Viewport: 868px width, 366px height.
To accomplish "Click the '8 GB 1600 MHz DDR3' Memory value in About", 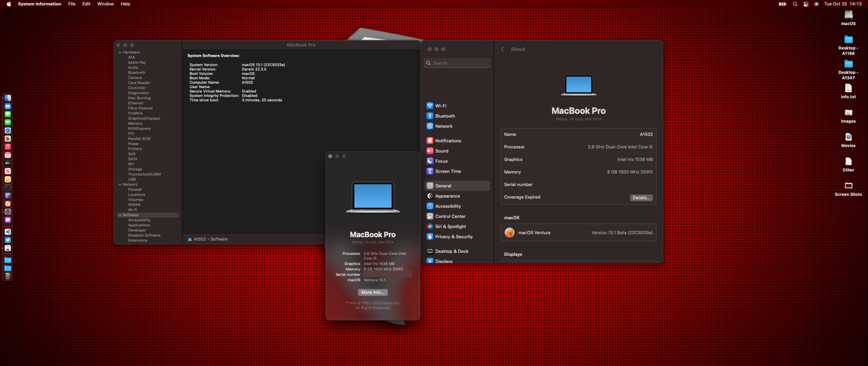I will coord(630,172).
